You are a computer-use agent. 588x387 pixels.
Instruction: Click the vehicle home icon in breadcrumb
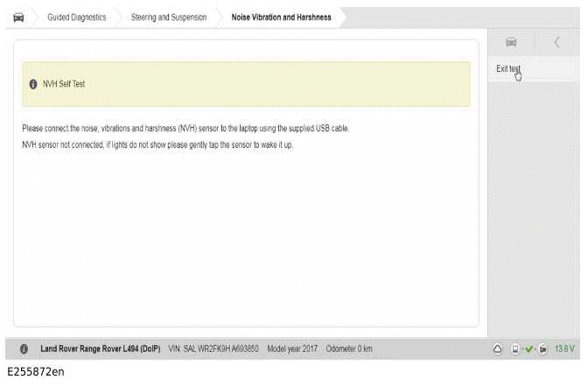click(x=18, y=17)
